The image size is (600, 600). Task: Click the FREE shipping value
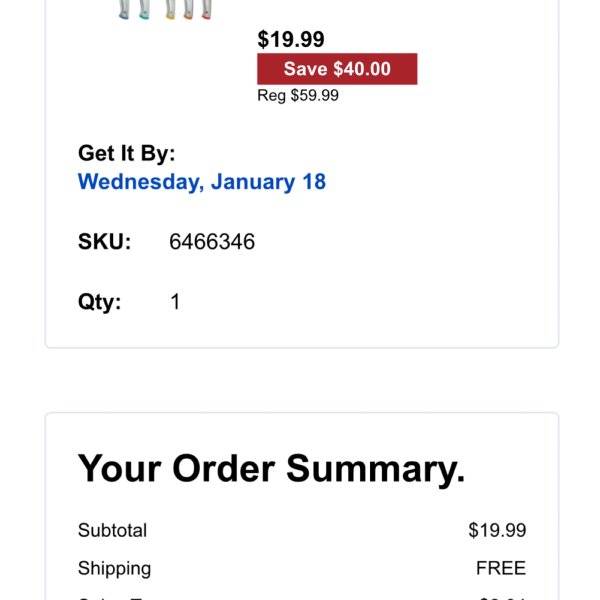point(501,568)
